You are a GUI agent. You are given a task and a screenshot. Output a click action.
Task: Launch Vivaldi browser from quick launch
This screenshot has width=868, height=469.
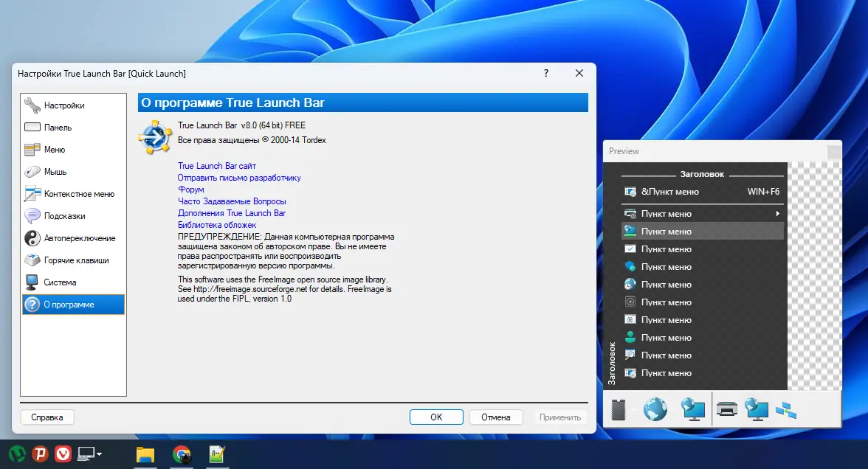(63, 454)
